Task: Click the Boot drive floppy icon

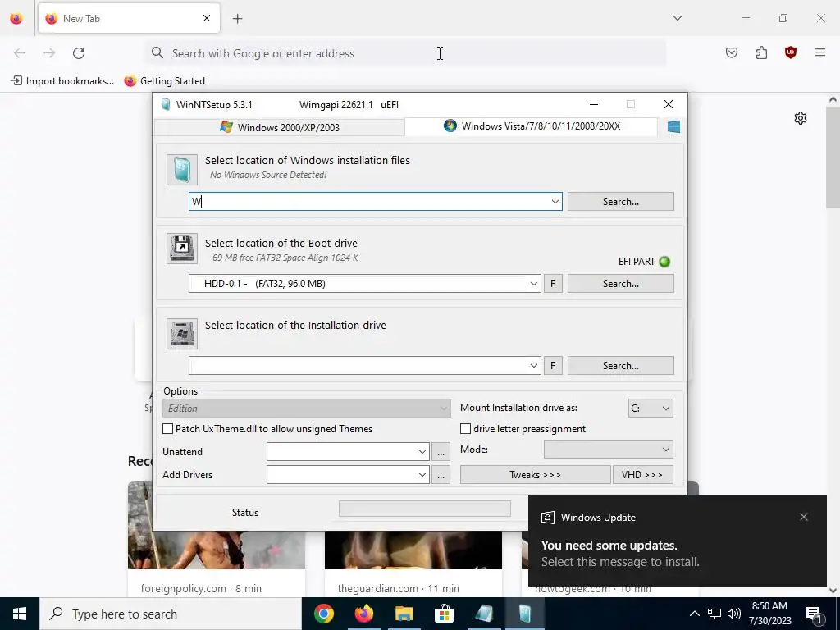Action: click(182, 249)
